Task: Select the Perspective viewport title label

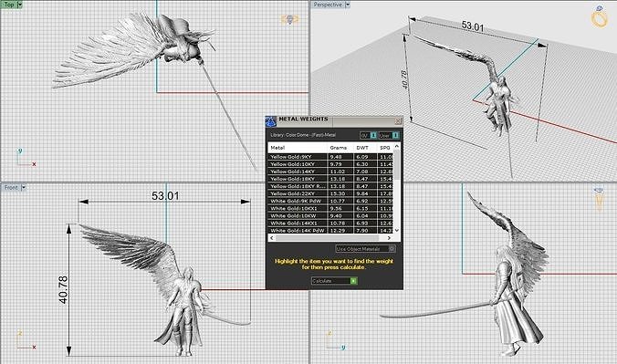Action: (x=328, y=5)
